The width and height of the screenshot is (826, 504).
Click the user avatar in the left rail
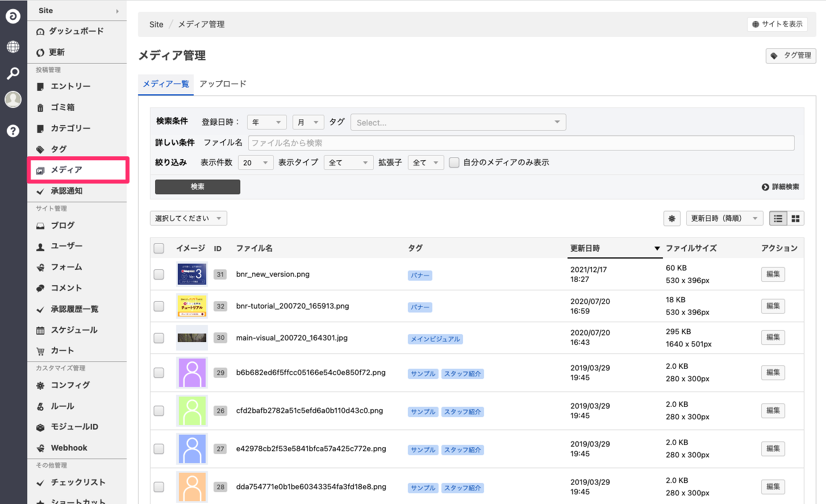pyautogui.click(x=13, y=99)
